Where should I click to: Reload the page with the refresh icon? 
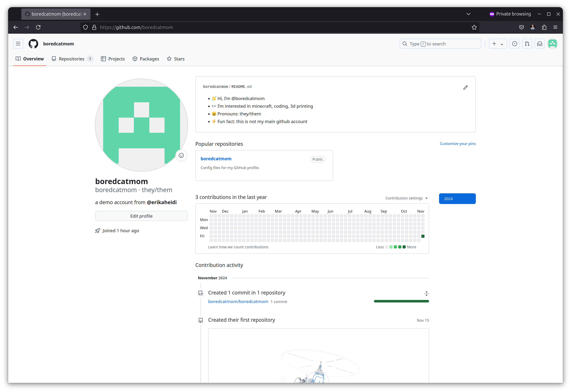click(x=38, y=27)
